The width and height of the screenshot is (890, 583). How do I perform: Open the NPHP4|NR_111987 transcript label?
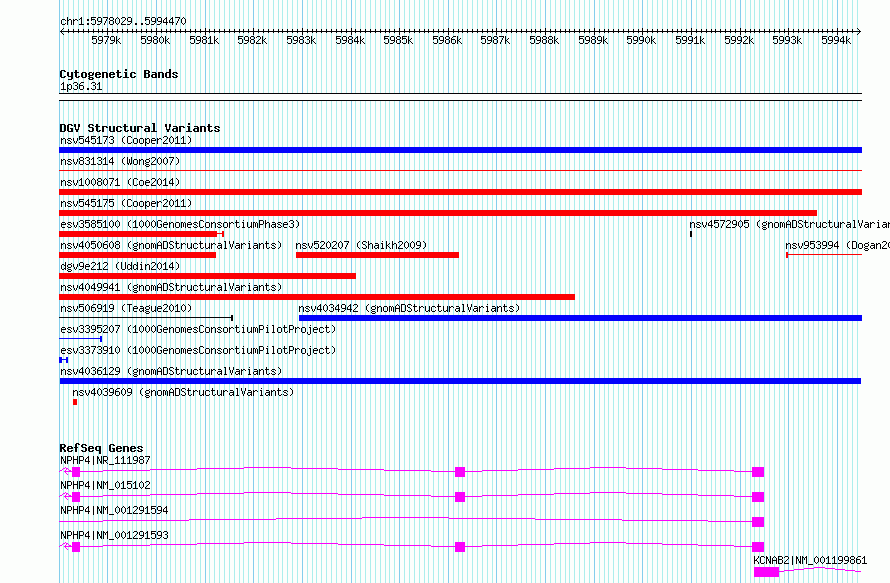[x=105, y=460]
